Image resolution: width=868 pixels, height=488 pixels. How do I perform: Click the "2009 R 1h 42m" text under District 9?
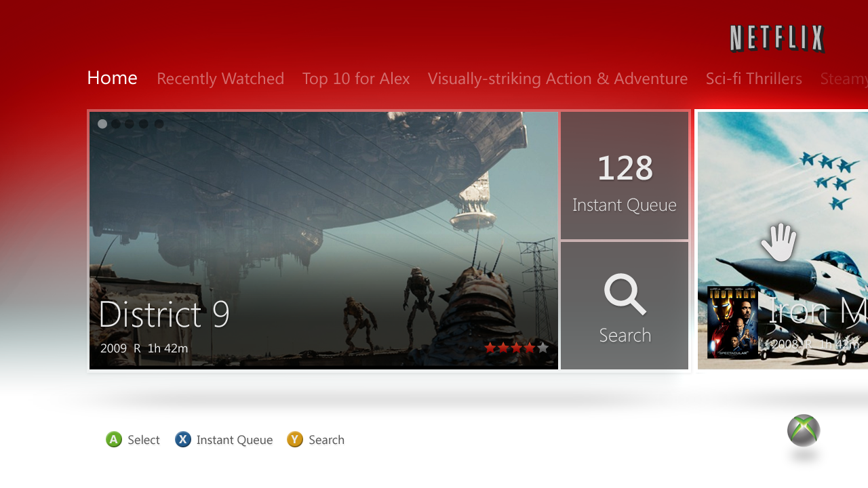[x=144, y=348]
